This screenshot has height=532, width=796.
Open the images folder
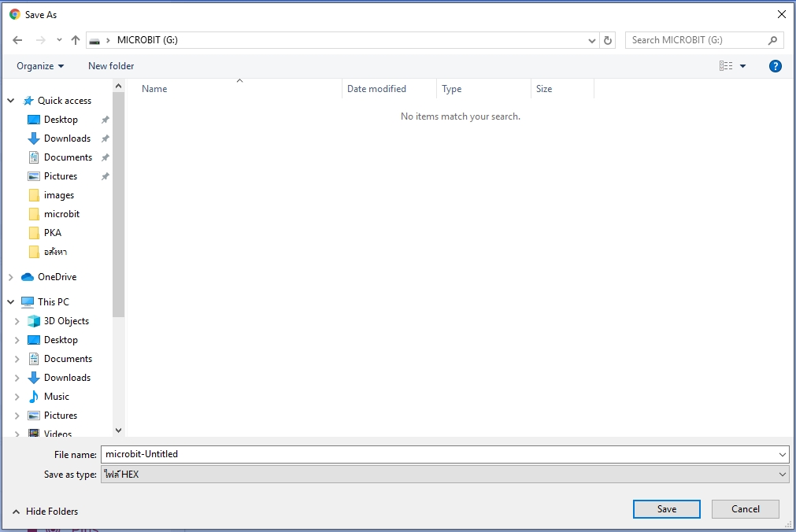click(59, 195)
